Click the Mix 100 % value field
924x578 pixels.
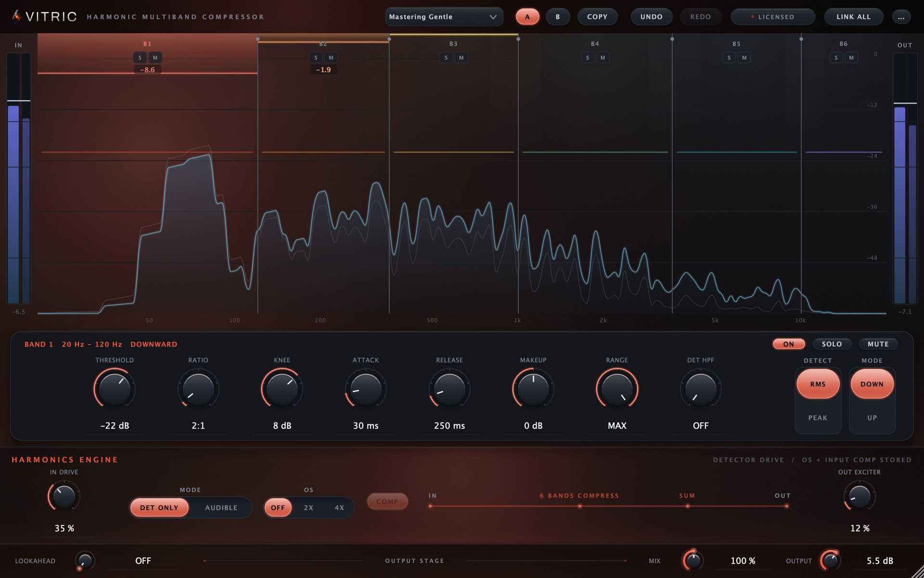(x=743, y=561)
